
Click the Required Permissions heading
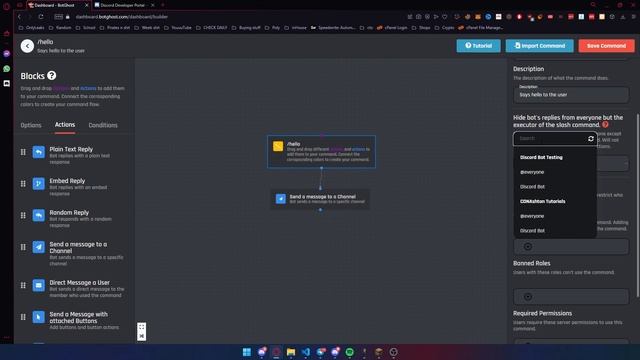click(542, 313)
